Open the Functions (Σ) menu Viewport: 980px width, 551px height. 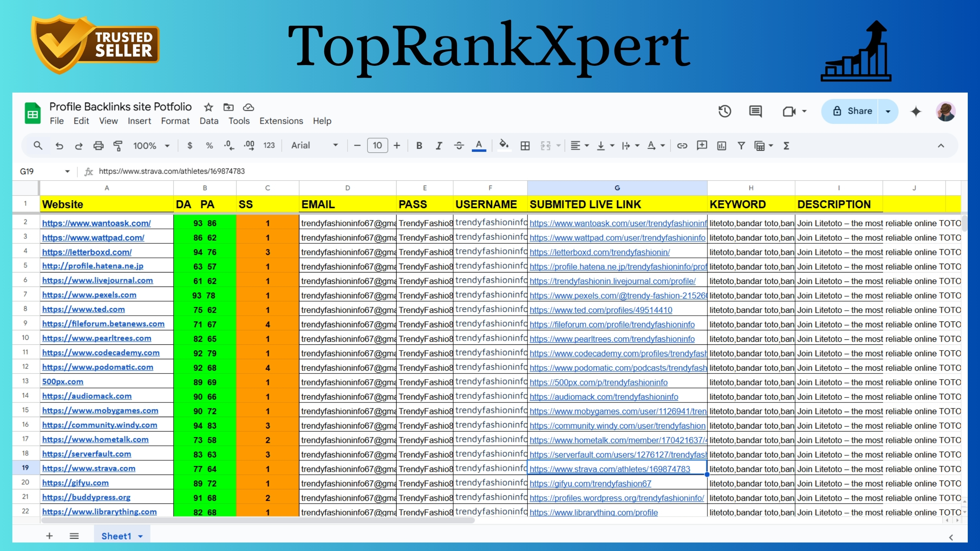[786, 146]
